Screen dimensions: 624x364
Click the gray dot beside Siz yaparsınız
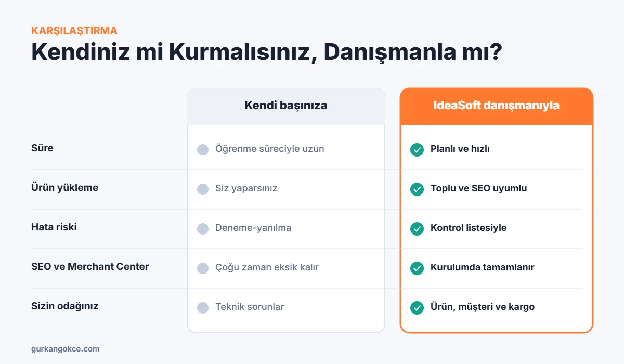click(x=203, y=189)
